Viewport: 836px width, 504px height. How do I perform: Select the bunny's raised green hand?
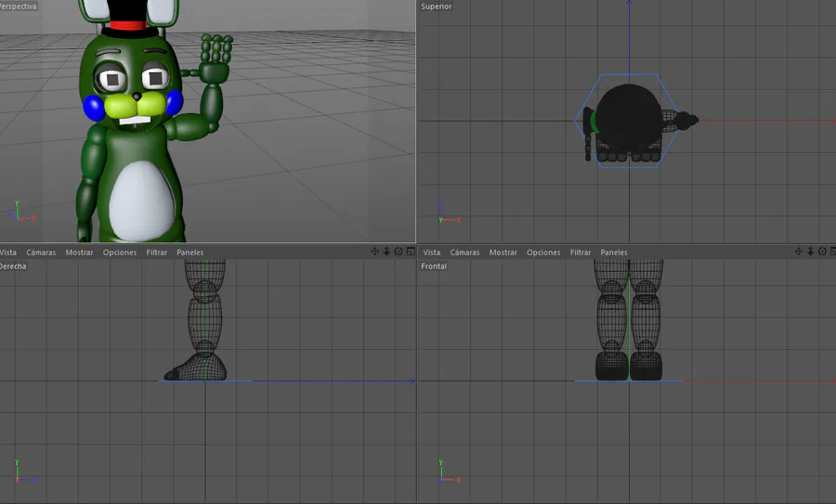click(216, 58)
